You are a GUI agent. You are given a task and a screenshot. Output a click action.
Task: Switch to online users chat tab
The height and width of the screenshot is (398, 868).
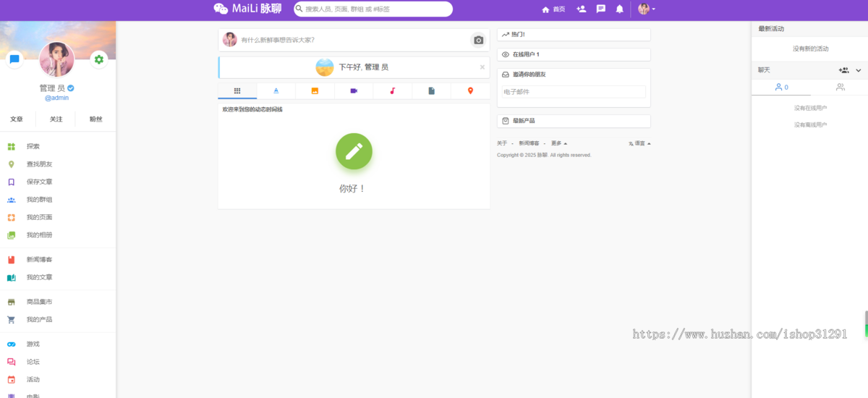pos(781,87)
